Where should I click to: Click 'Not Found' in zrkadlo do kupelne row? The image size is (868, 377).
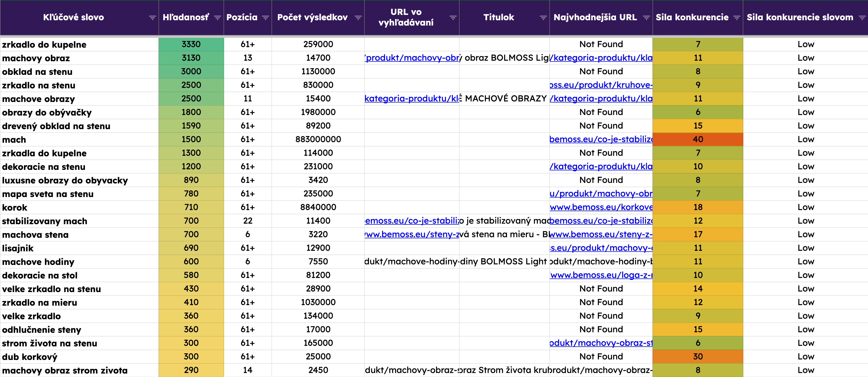[x=601, y=44]
